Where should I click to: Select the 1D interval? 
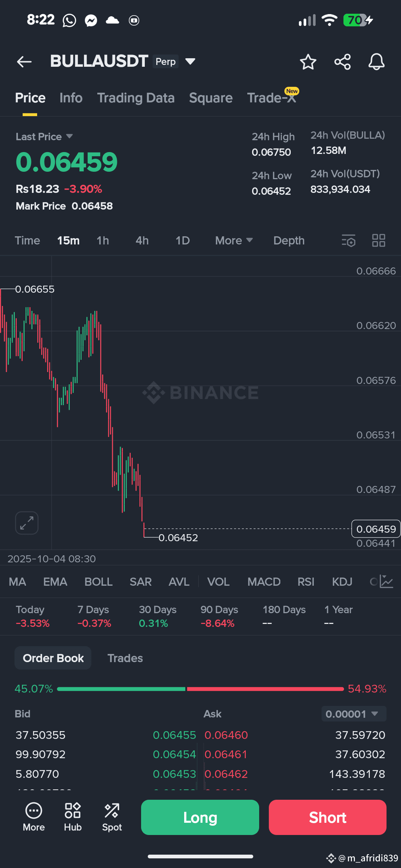click(183, 240)
